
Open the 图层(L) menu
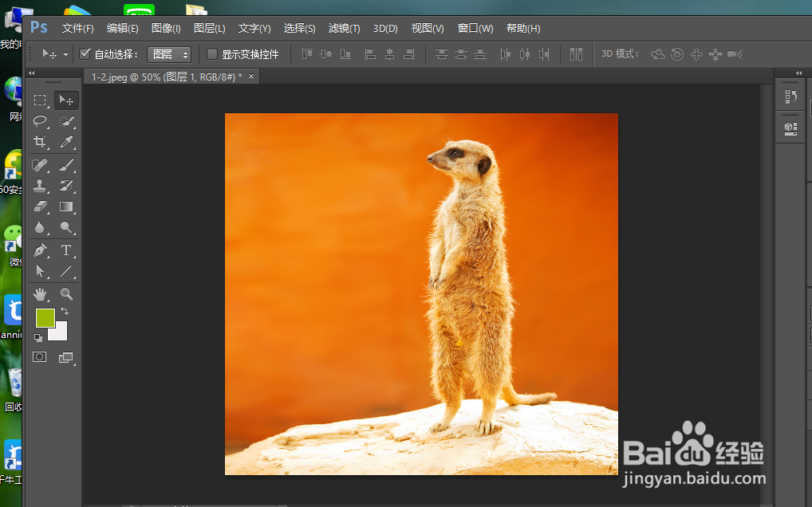[x=209, y=29]
